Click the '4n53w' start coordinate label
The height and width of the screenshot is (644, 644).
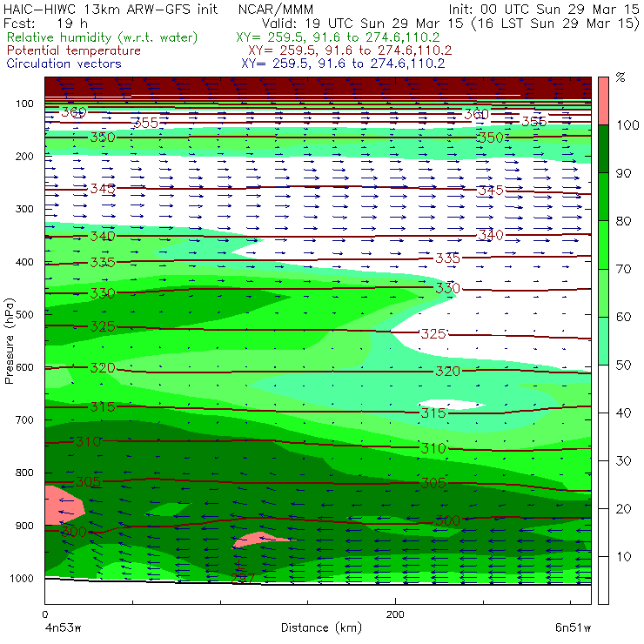tap(64, 628)
